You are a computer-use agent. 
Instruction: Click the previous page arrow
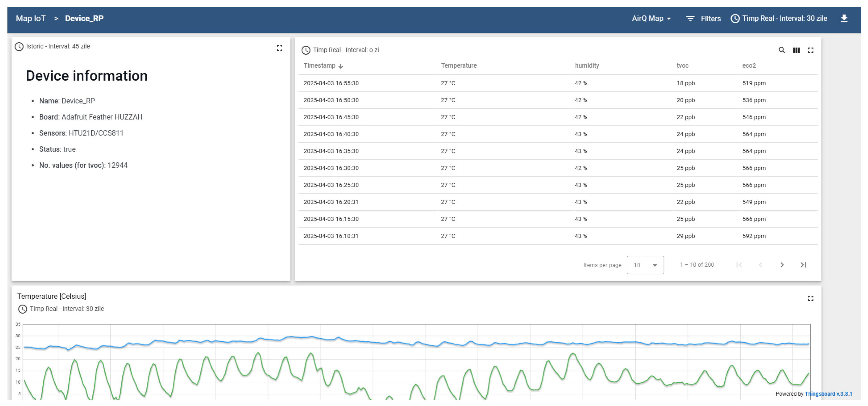tap(760, 265)
